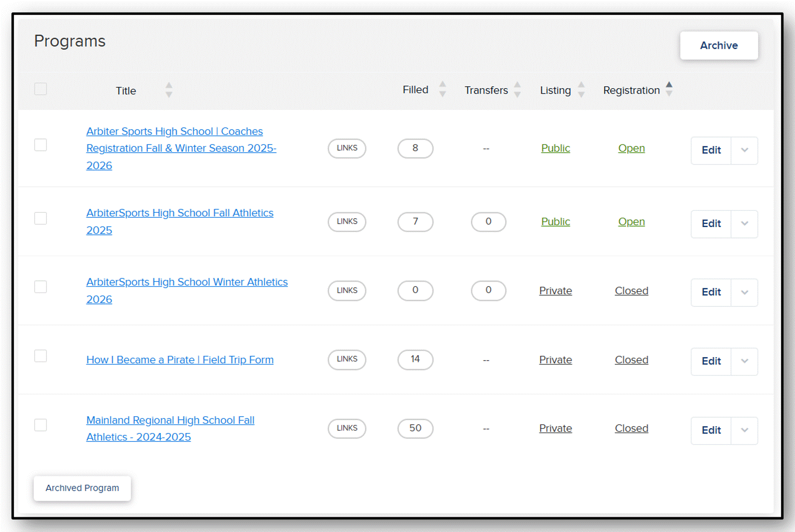Show LINKS for Winter Athletics 2026
Screen dimensions: 795x532
click(347, 291)
